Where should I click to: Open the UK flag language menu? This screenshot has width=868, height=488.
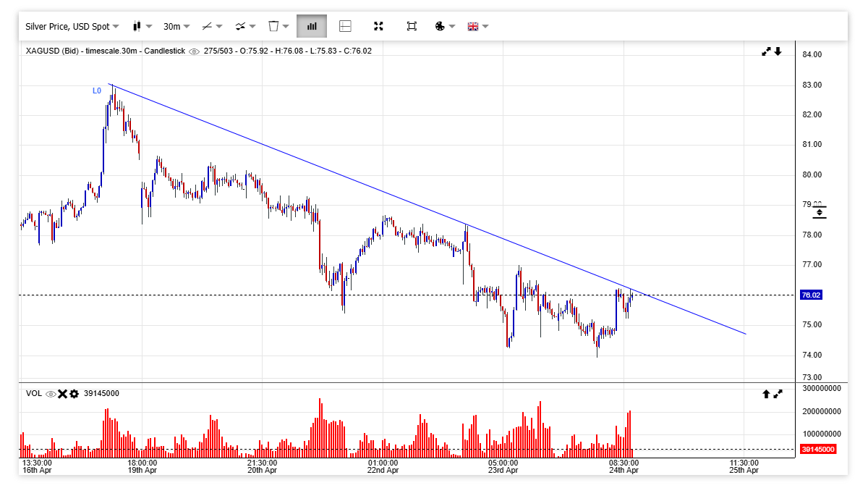point(477,27)
